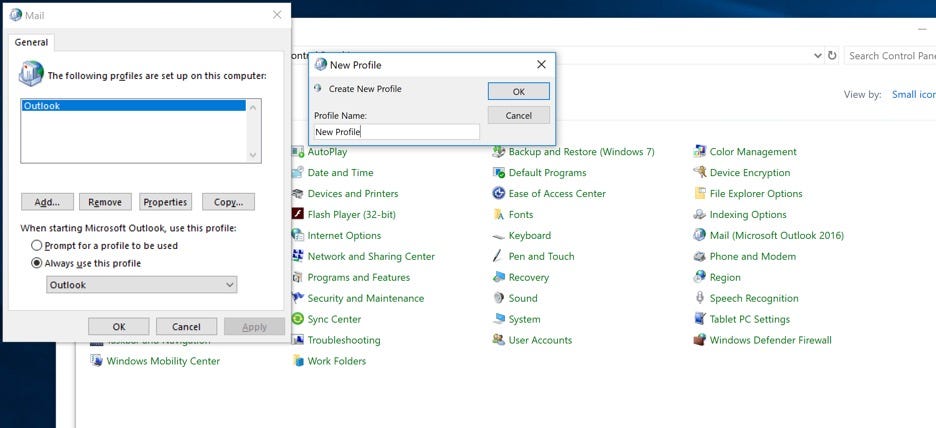Viewport: 936px width, 428px height.
Task: Open the User Accounts icon
Action: pyautogui.click(x=499, y=340)
